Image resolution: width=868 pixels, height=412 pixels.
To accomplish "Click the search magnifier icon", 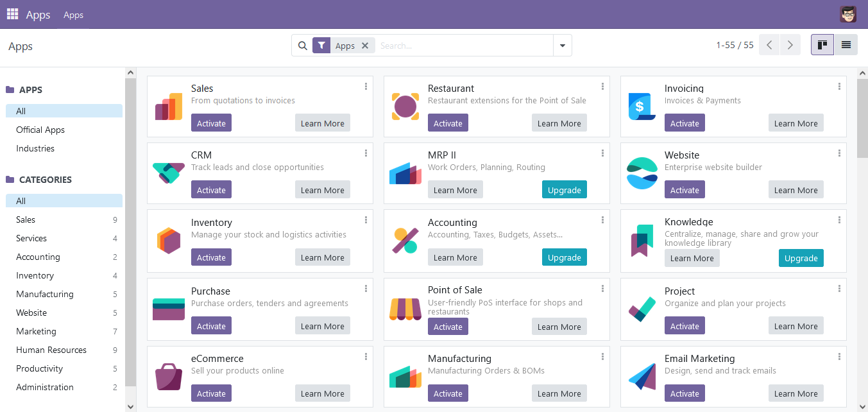I will click(x=303, y=46).
